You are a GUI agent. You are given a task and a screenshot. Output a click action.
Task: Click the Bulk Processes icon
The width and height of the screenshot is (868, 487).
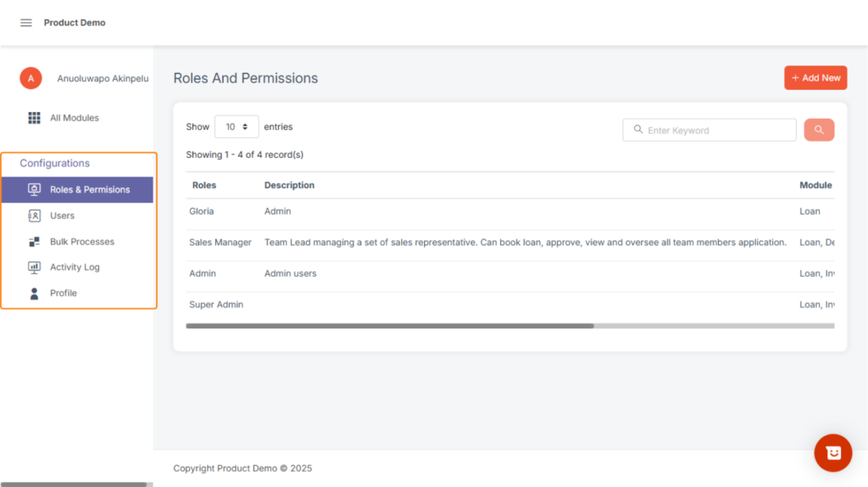[x=34, y=242]
